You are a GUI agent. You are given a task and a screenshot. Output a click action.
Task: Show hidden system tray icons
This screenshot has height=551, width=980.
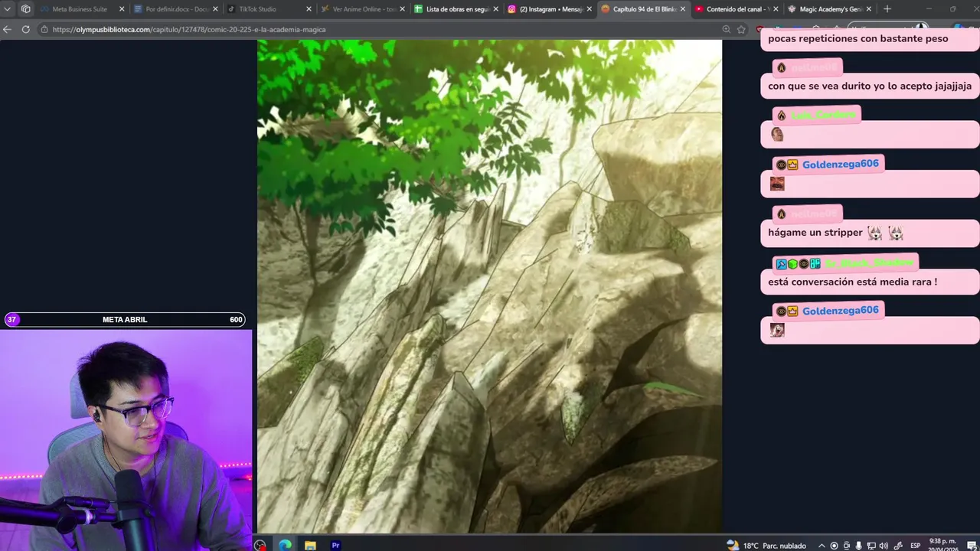coord(822,546)
